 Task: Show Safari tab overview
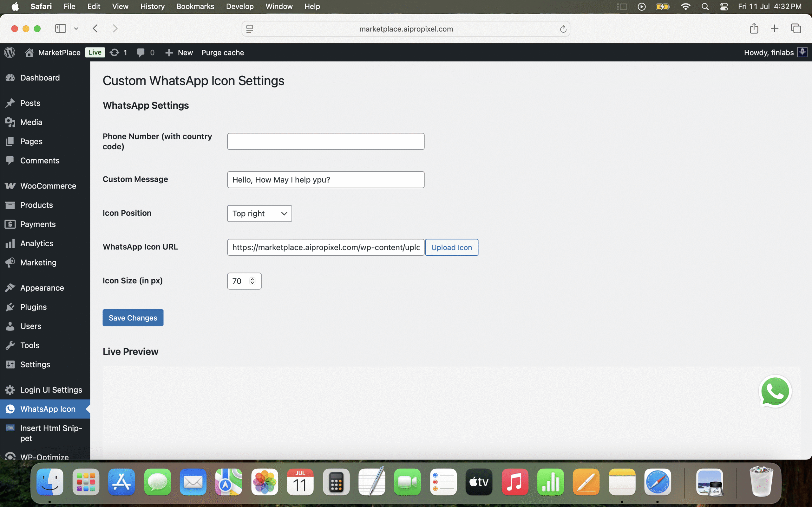796,29
